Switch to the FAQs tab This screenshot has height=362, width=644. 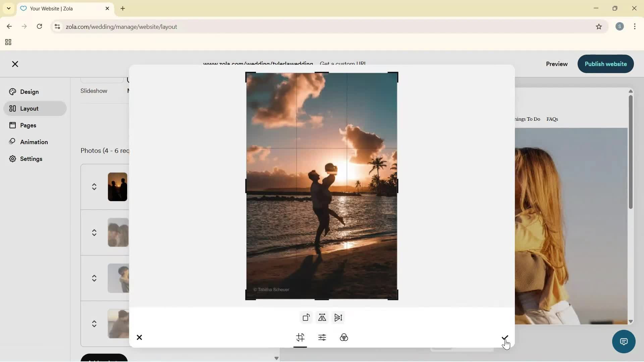click(552, 119)
